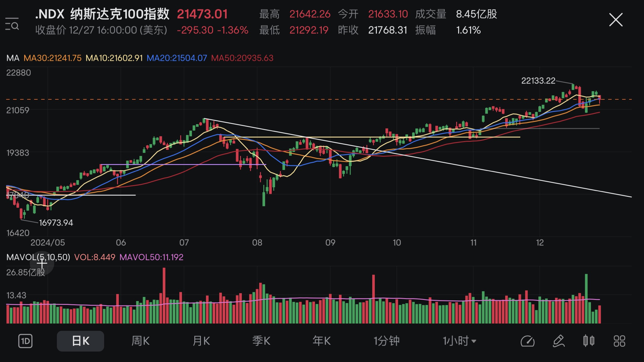Activate the pencil drawing tool
Screen dimensions: 644x362
[x=559, y=341]
